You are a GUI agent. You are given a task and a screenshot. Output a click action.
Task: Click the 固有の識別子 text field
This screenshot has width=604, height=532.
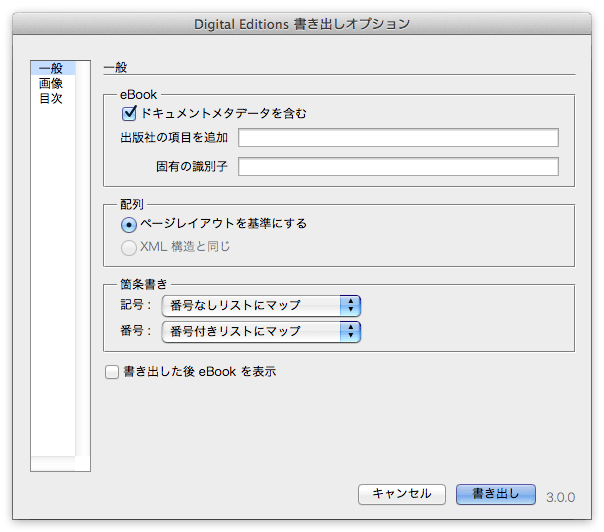coord(398,166)
